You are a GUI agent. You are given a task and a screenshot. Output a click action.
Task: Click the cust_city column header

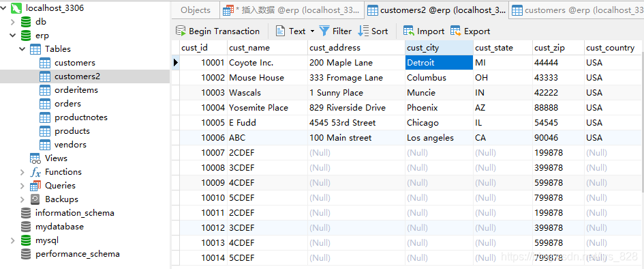tap(439, 48)
